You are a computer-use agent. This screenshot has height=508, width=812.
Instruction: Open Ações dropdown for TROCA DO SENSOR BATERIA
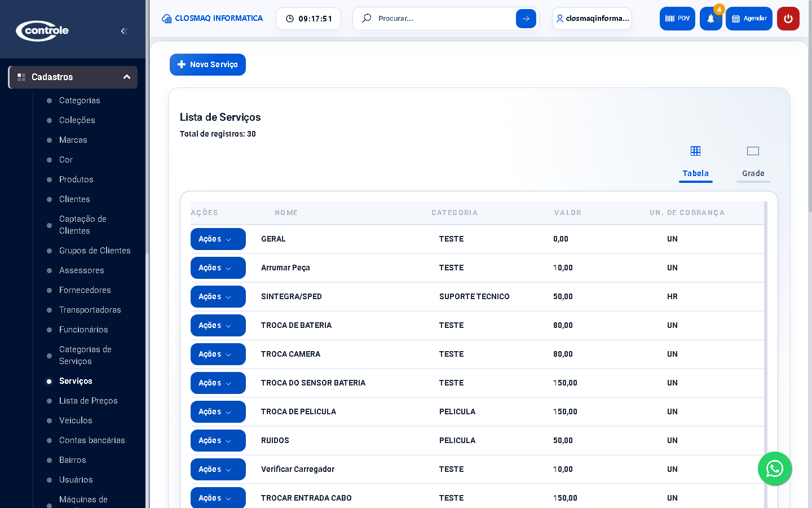[218, 383]
